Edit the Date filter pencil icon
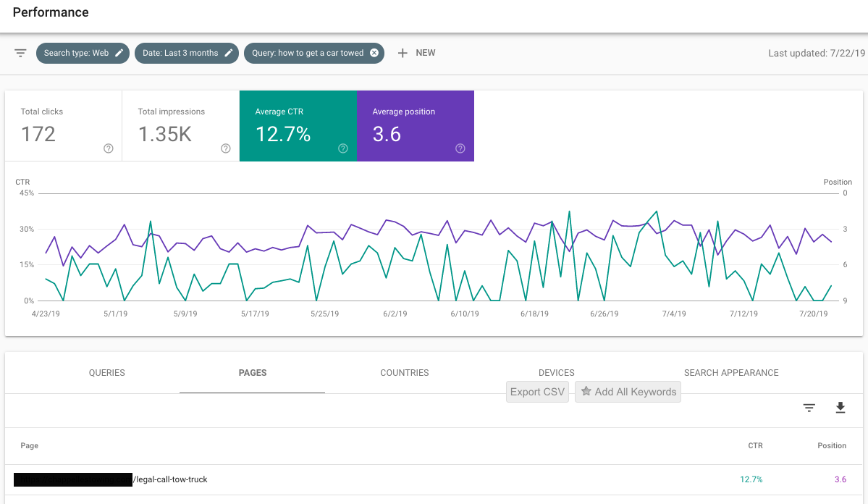 click(x=227, y=52)
